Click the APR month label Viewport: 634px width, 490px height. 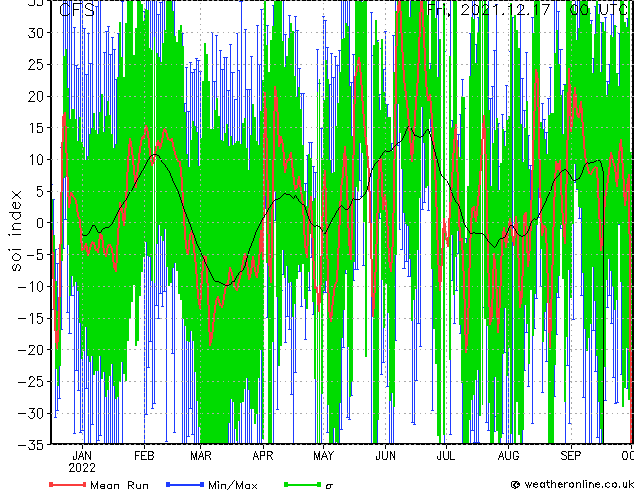(263, 456)
